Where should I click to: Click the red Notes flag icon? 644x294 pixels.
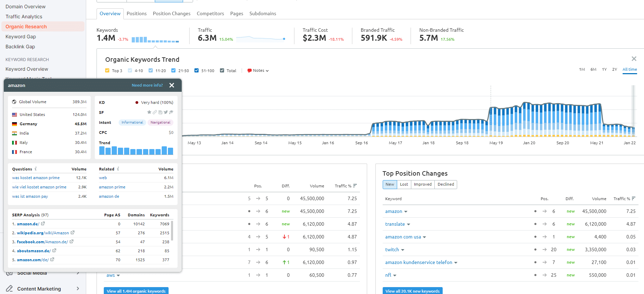tap(249, 71)
